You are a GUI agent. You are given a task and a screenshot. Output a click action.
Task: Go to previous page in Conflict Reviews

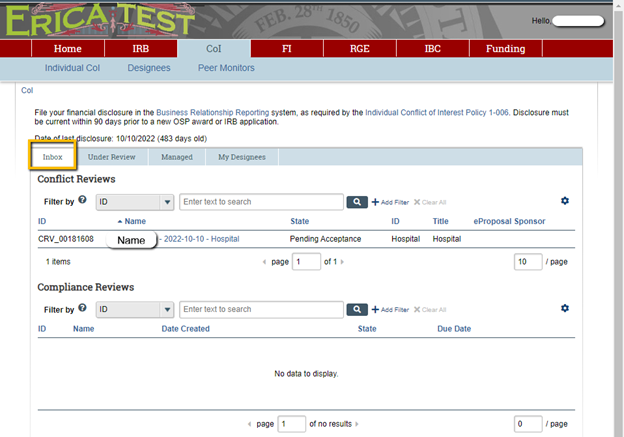[264, 262]
